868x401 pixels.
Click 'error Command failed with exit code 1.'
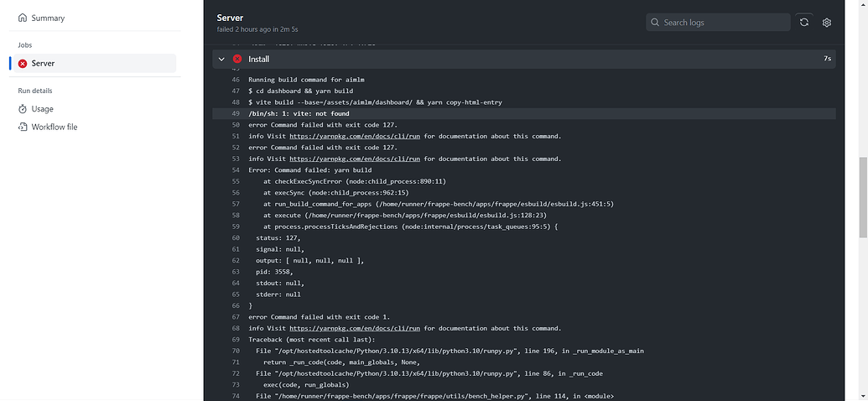point(320,317)
